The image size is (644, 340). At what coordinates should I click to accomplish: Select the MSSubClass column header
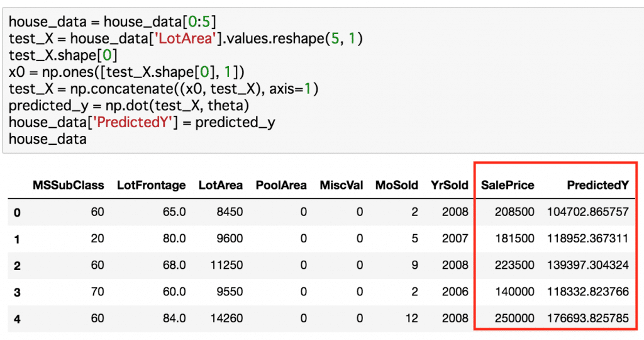point(68,185)
